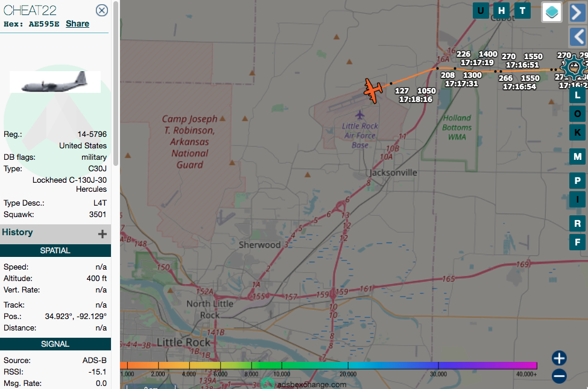The image size is (588, 389).
Task: Open the map layer selector
Action: click(552, 12)
